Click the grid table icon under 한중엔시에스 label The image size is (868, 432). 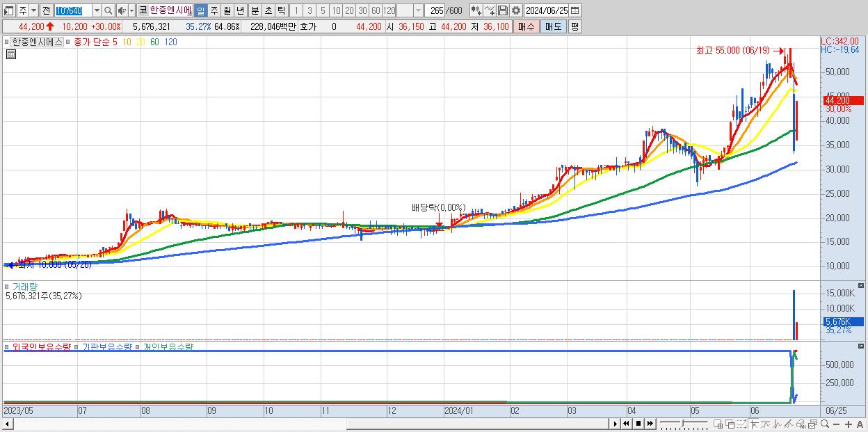[x=11, y=54]
